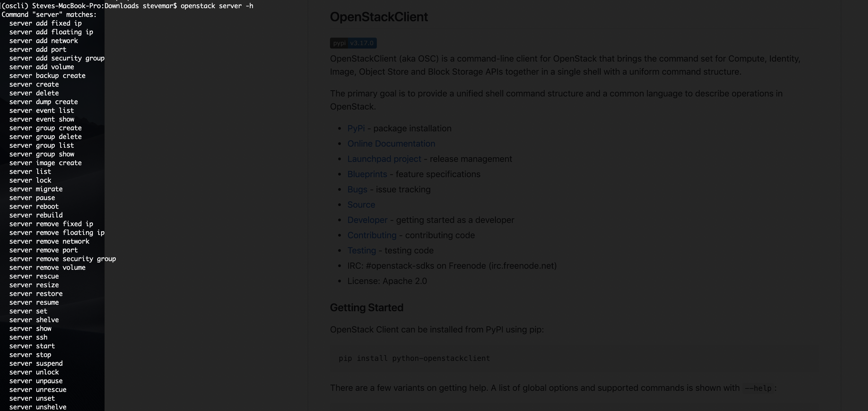This screenshot has height=411, width=868.
Task: Click 'server add volume' terminal line
Action: tap(42, 67)
